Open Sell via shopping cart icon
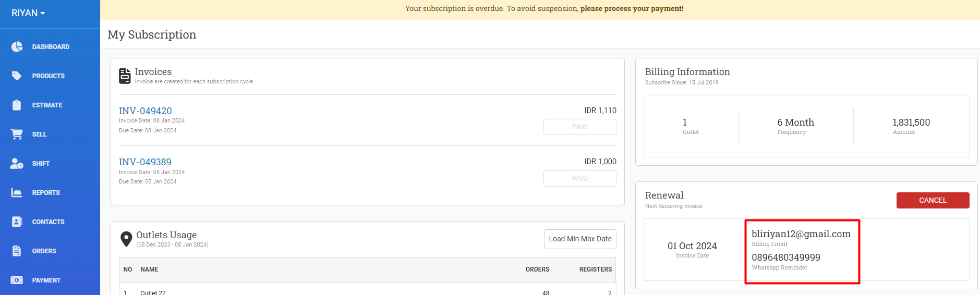 (x=17, y=134)
